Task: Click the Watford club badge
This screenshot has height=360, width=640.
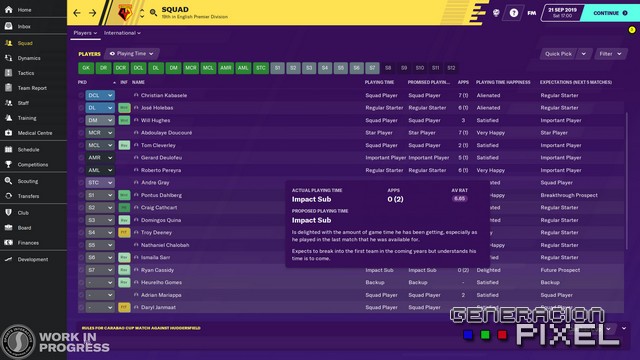Action: [x=125, y=13]
